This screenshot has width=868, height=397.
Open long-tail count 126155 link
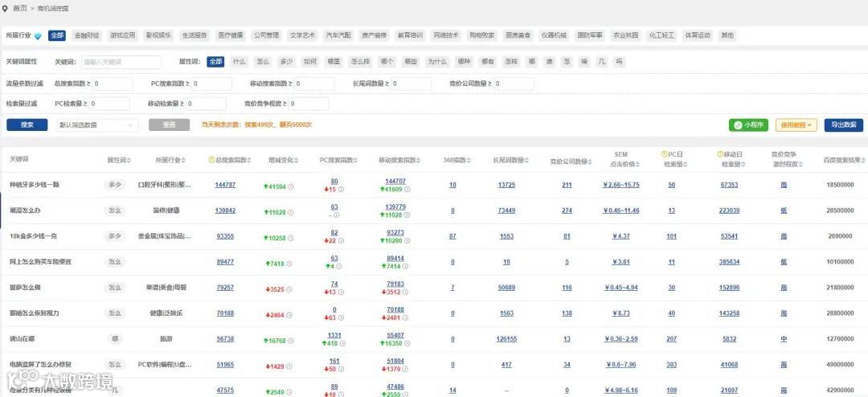(x=506, y=339)
